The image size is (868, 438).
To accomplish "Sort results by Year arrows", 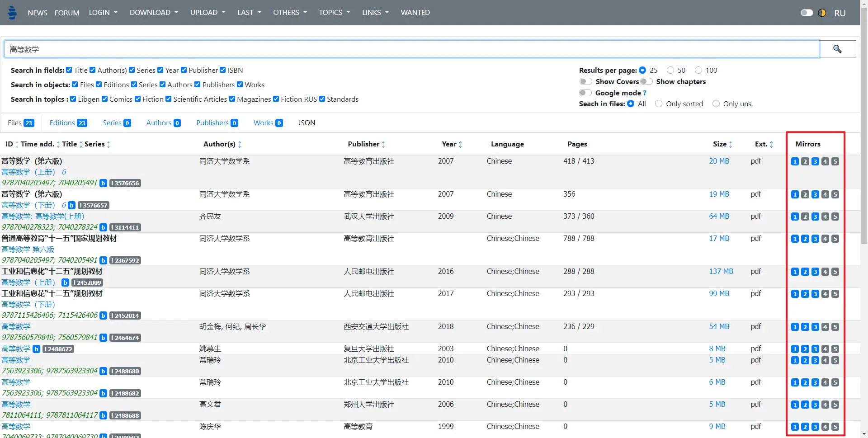I will point(460,144).
